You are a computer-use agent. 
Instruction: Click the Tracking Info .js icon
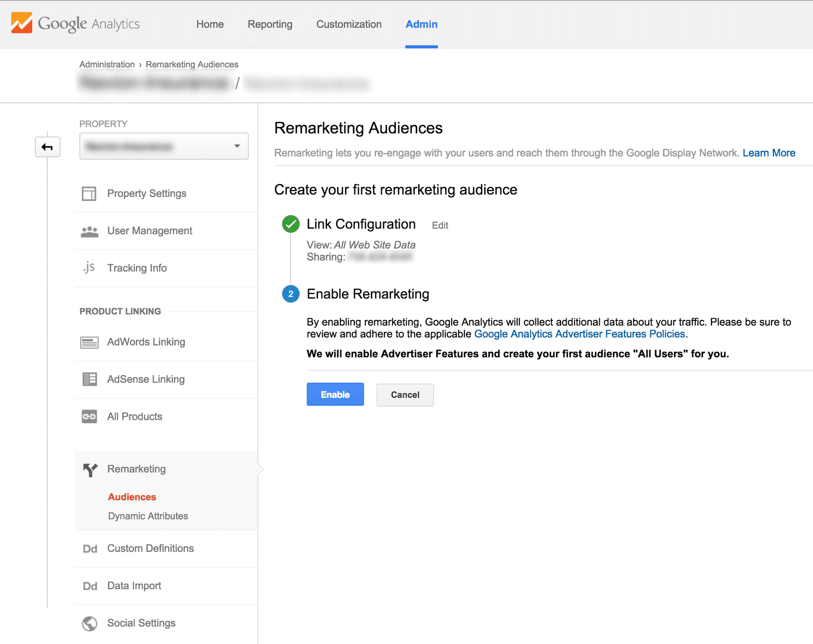89,268
